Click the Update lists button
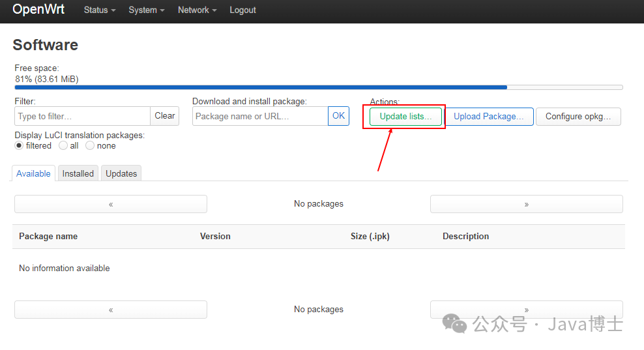This screenshot has width=644, height=350. click(x=405, y=117)
